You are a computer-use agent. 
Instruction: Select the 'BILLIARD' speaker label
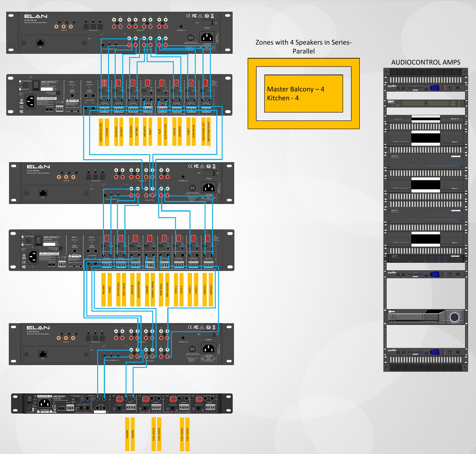(x=103, y=290)
